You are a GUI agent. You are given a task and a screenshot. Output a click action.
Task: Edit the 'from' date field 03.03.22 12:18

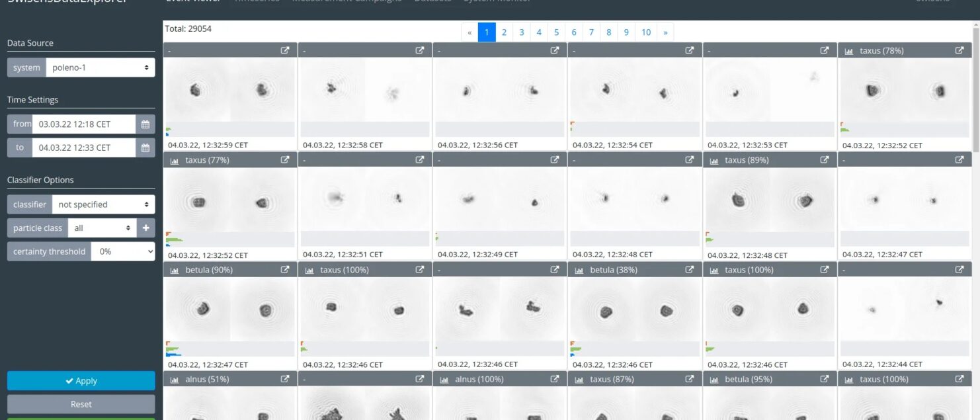84,124
